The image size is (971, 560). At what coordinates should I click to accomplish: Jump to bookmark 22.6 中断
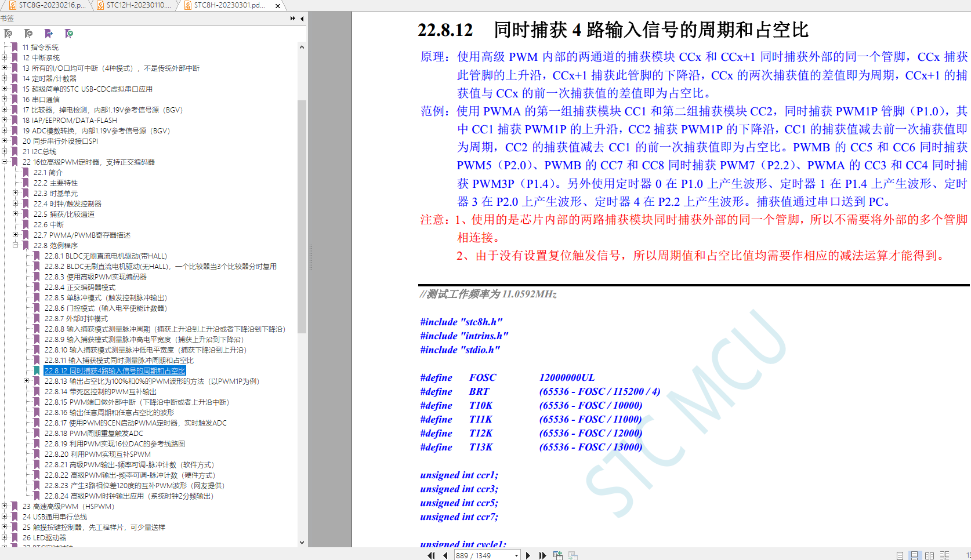[x=49, y=225]
